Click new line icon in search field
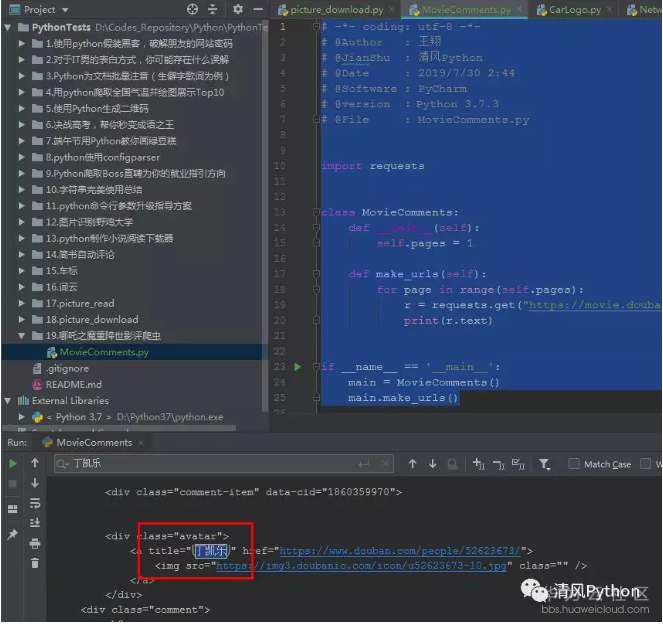The height and width of the screenshot is (624, 663). [364, 464]
